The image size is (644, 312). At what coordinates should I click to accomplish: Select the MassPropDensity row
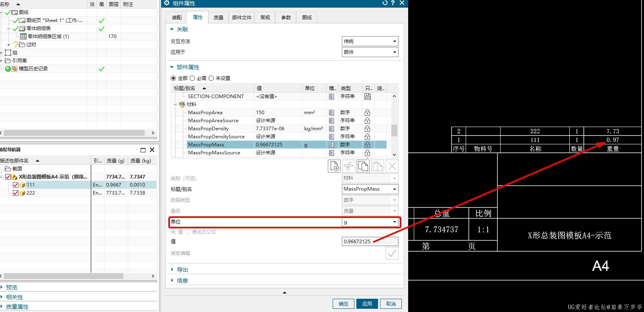click(279, 129)
